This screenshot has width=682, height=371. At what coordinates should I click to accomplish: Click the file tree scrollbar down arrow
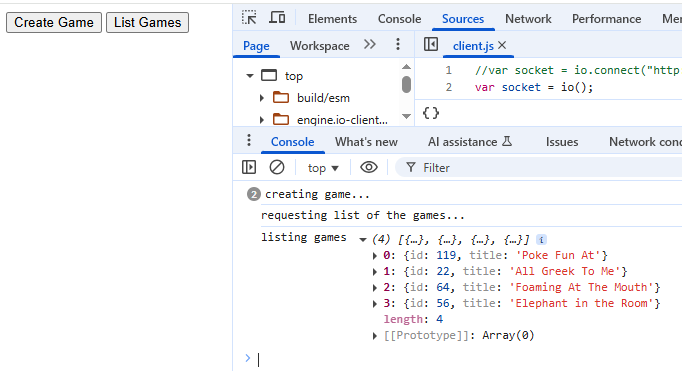click(406, 116)
